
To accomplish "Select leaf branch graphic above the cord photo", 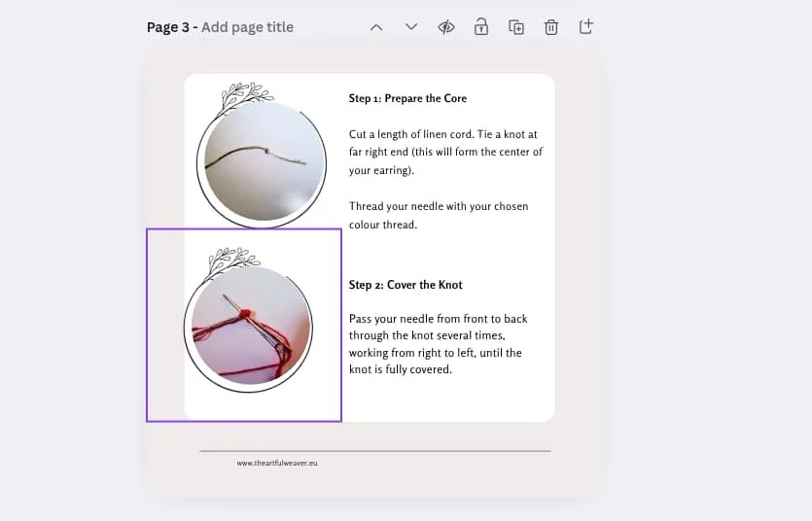I will click(244, 99).
